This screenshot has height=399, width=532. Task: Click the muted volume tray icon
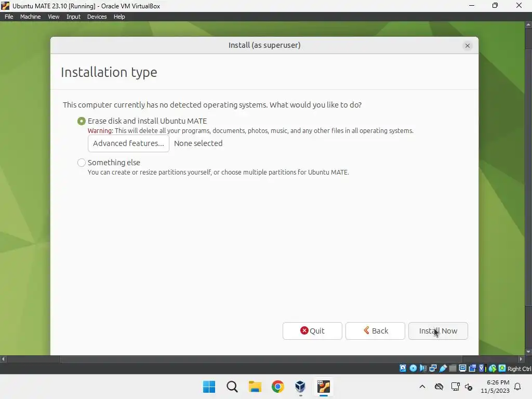click(x=469, y=387)
